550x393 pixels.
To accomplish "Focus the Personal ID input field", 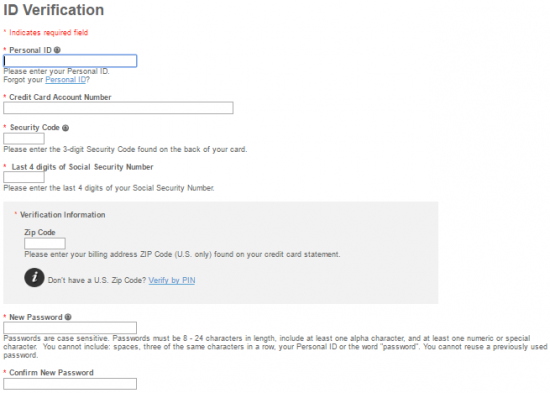I will [x=70, y=61].
